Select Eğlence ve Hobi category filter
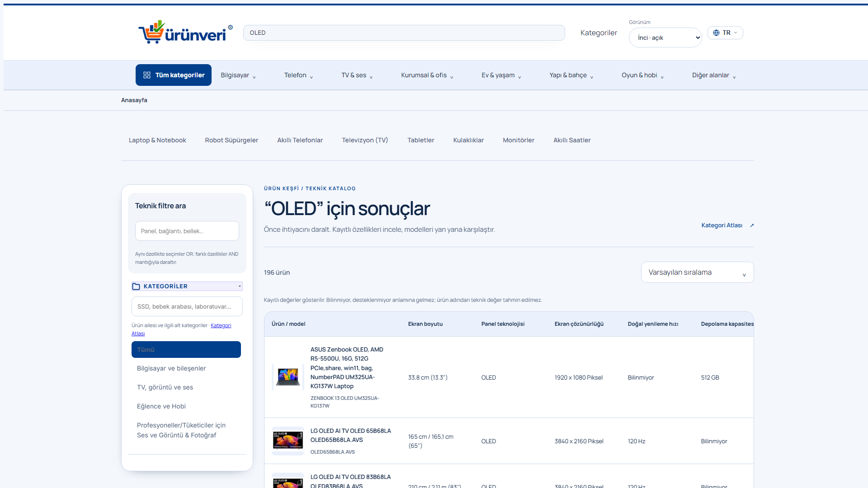 tap(186, 406)
